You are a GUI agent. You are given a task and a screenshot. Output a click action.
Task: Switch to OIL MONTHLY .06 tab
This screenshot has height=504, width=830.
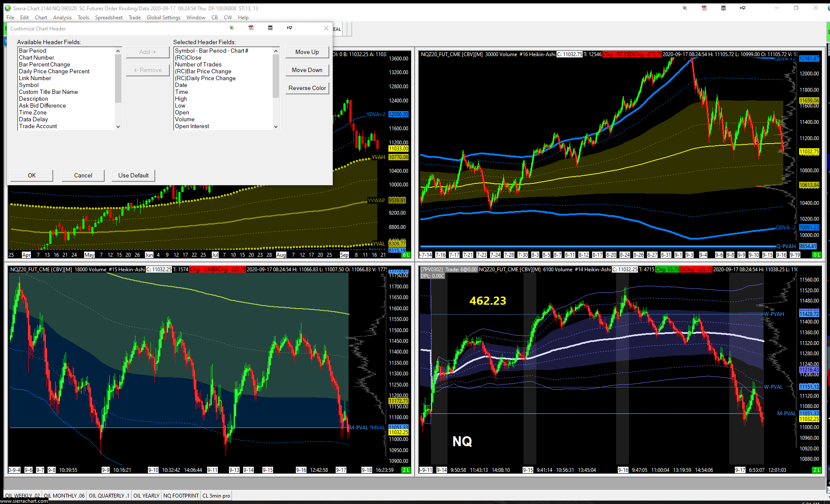pyautogui.click(x=64, y=495)
